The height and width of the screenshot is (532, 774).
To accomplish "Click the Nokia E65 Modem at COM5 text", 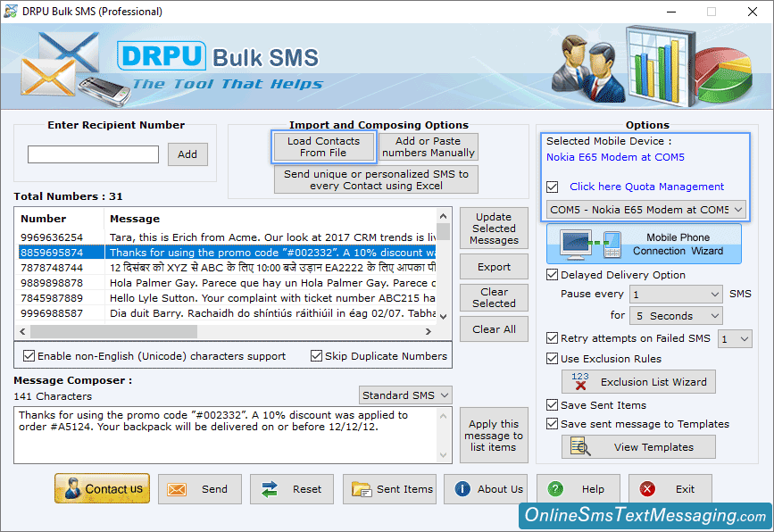I will click(x=615, y=157).
